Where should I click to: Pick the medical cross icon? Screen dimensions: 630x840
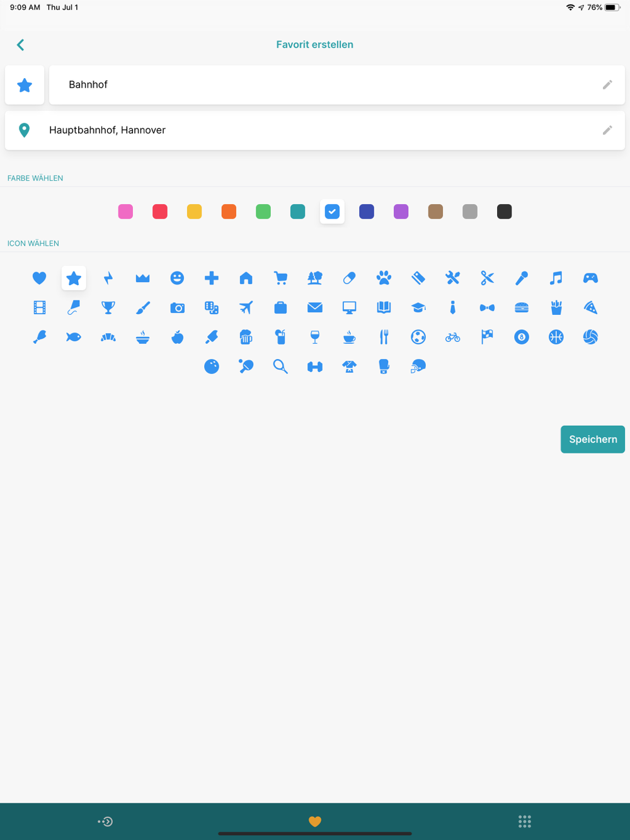[x=212, y=278]
